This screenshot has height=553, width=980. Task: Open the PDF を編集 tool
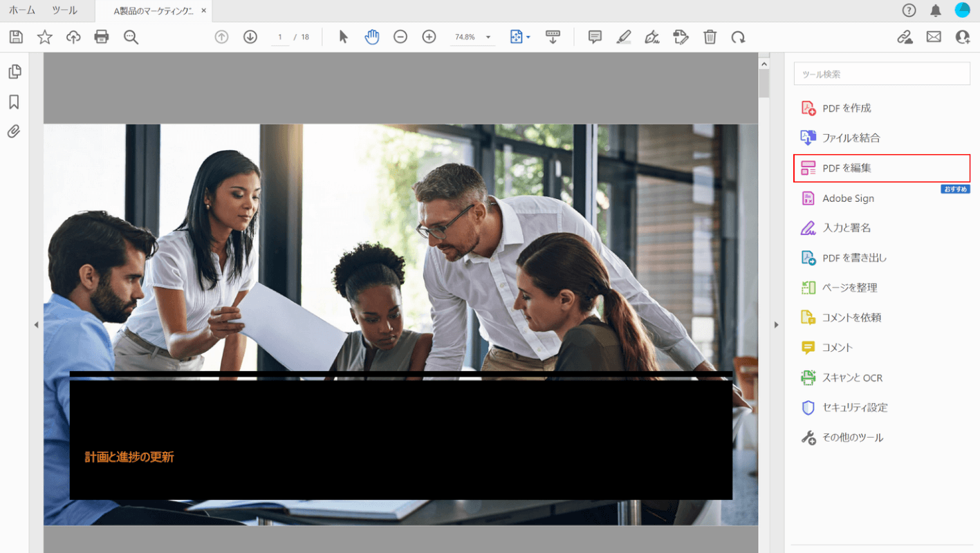tap(882, 168)
